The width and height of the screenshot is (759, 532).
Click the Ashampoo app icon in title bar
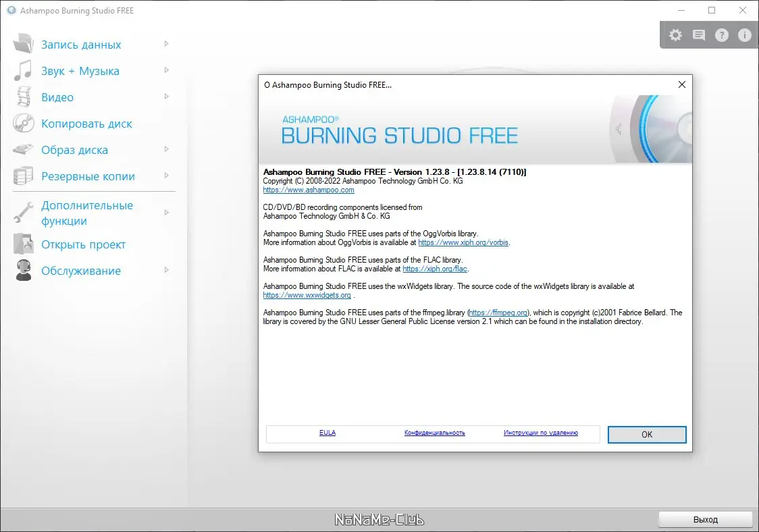coord(11,10)
